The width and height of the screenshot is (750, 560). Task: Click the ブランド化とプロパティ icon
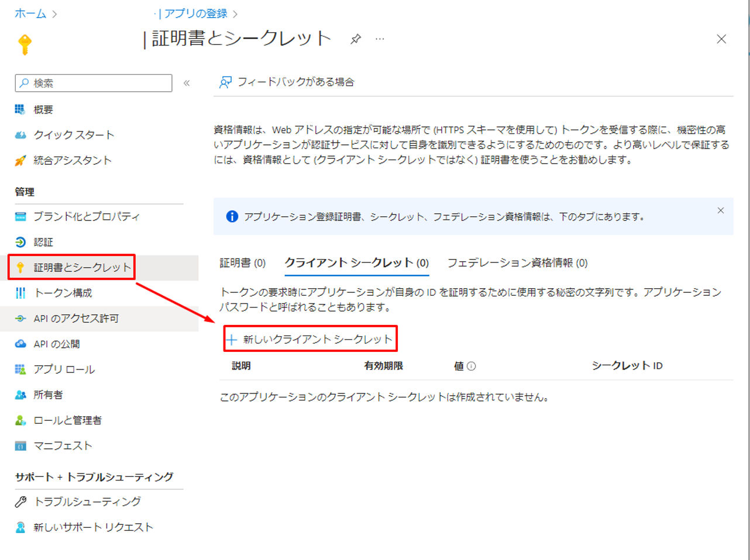click(20, 217)
